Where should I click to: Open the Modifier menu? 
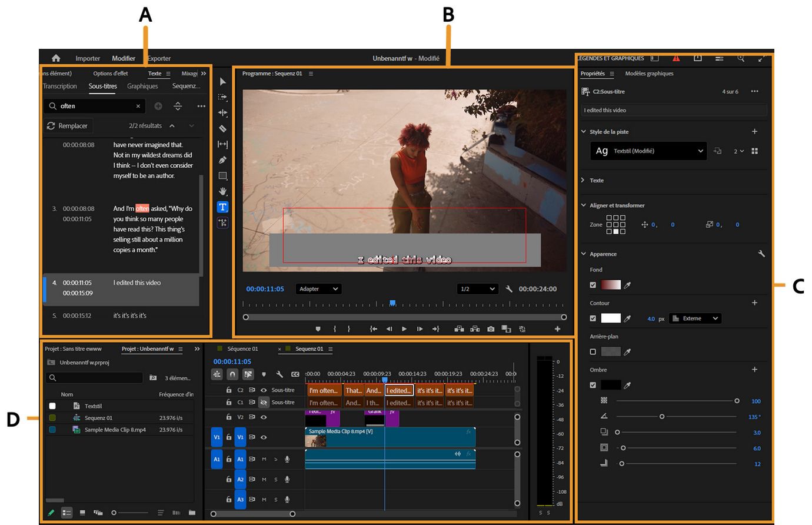coord(123,58)
